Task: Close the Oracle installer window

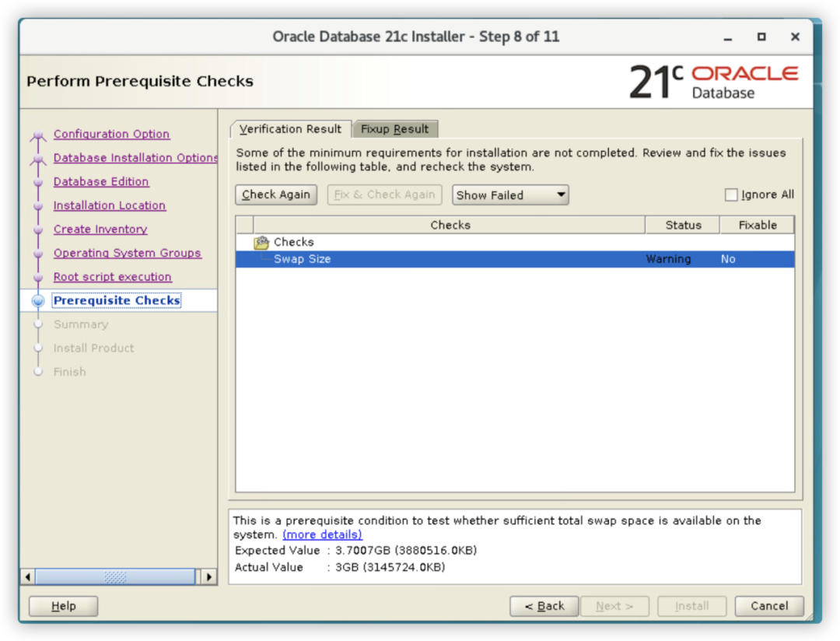Action: coord(795,37)
